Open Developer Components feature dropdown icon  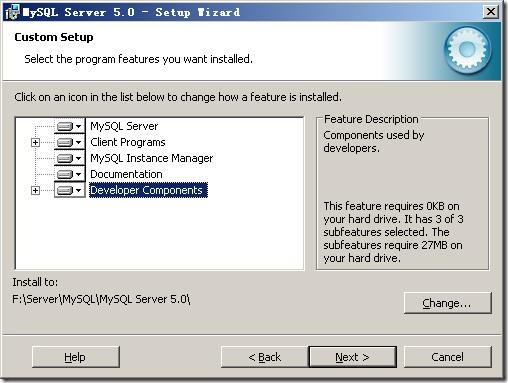(x=69, y=190)
